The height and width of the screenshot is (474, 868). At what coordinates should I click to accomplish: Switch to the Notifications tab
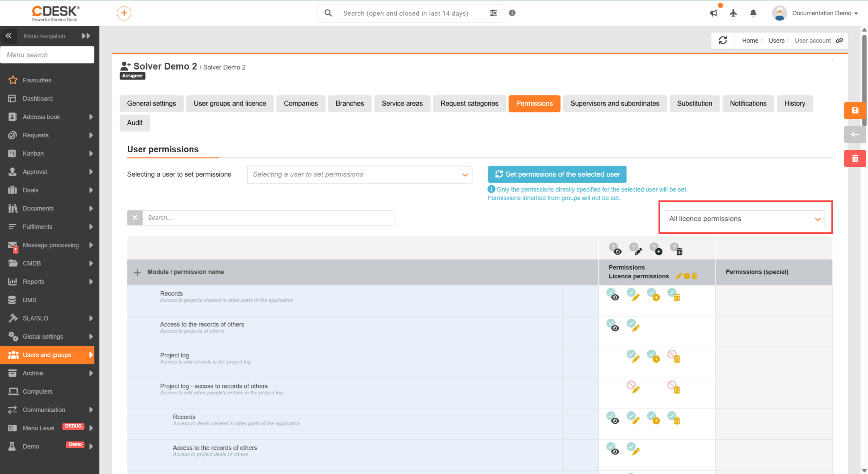coord(748,104)
